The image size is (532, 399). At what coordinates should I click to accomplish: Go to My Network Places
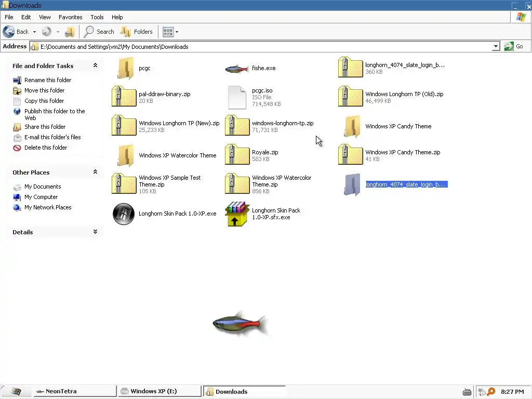47,207
